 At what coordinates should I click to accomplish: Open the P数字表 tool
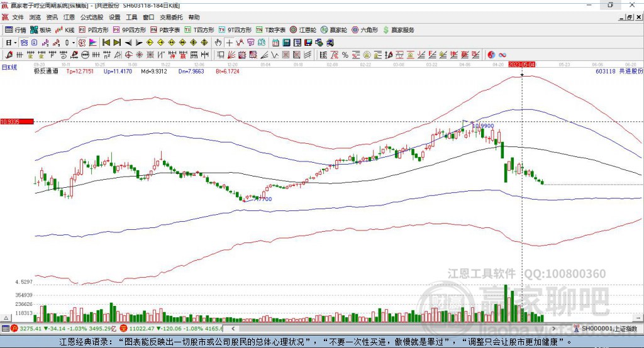pyautogui.click(x=165, y=30)
